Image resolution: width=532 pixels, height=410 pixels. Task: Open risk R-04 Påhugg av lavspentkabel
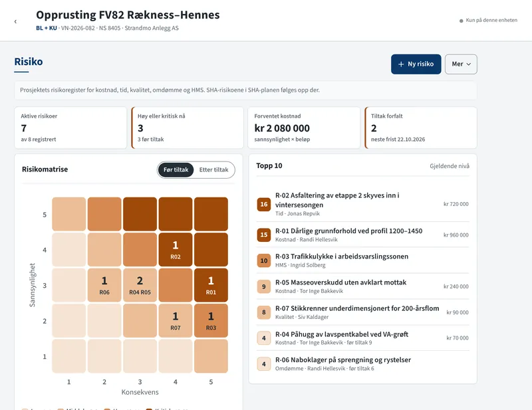click(x=362, y=338)
